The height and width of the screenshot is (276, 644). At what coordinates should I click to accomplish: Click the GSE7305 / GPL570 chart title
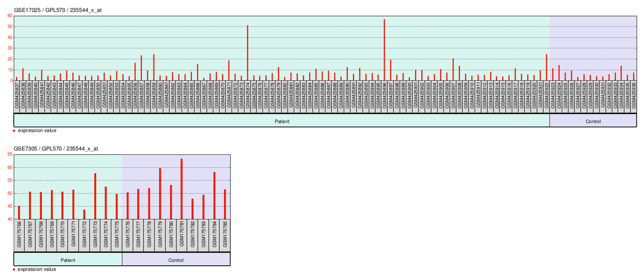point(56,149)
